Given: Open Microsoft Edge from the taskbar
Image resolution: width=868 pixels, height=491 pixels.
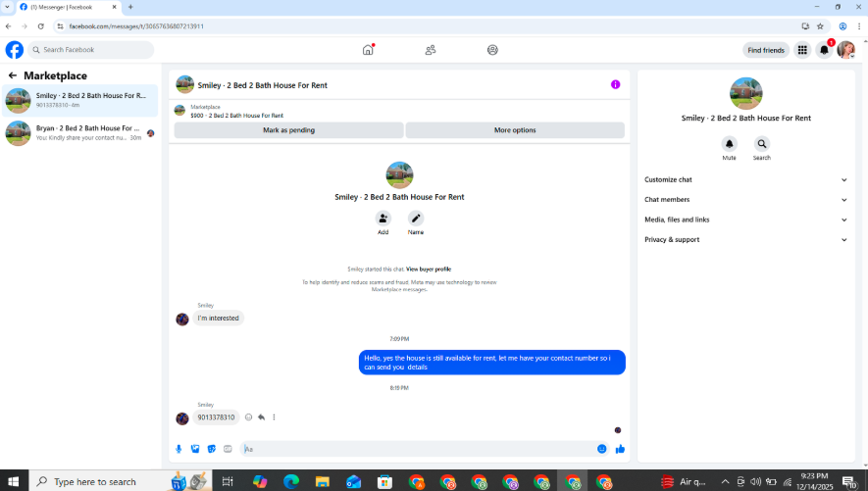Looking at the screenshot, I should (x=291, y=481).
